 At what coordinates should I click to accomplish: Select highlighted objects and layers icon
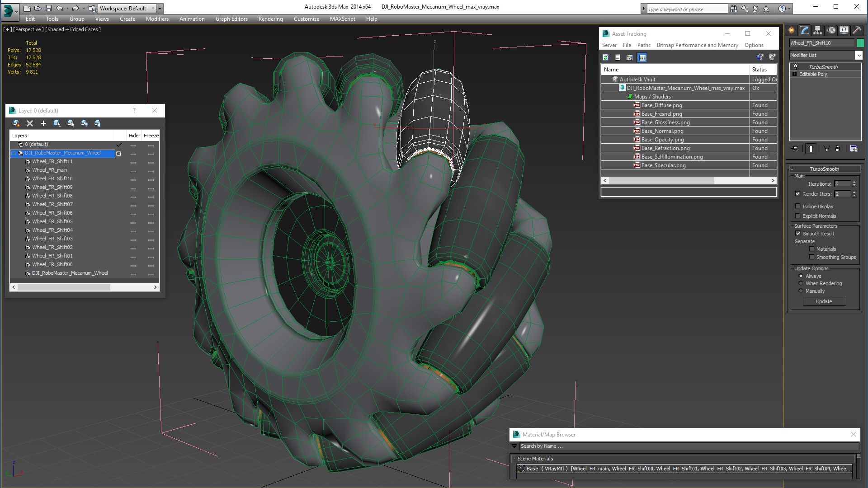(57, 123)
